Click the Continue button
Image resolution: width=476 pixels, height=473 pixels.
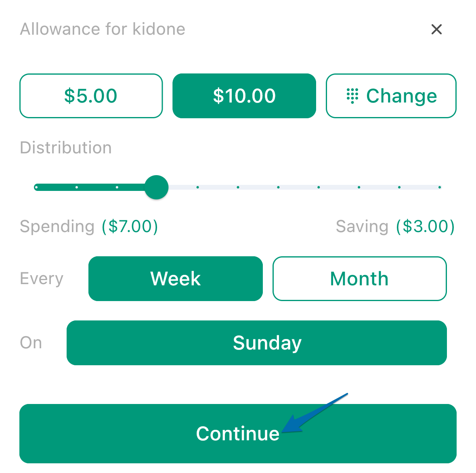[x=238, y=433]
